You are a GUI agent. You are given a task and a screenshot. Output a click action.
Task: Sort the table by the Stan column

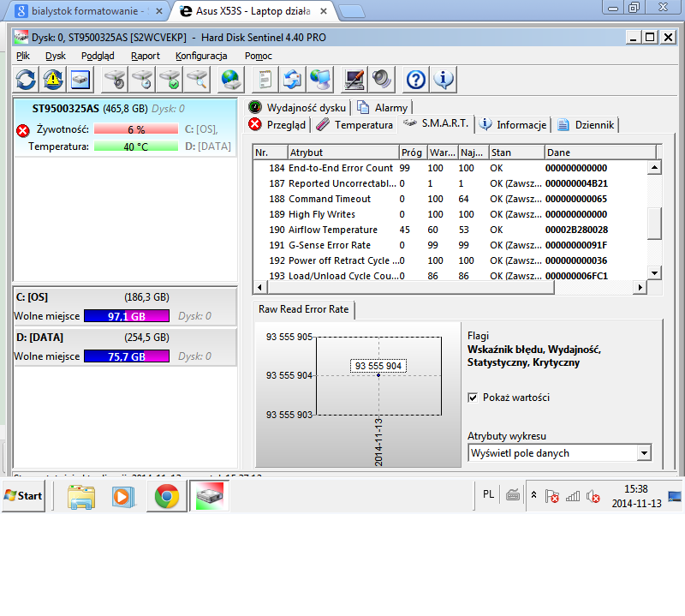coord(516,153)
